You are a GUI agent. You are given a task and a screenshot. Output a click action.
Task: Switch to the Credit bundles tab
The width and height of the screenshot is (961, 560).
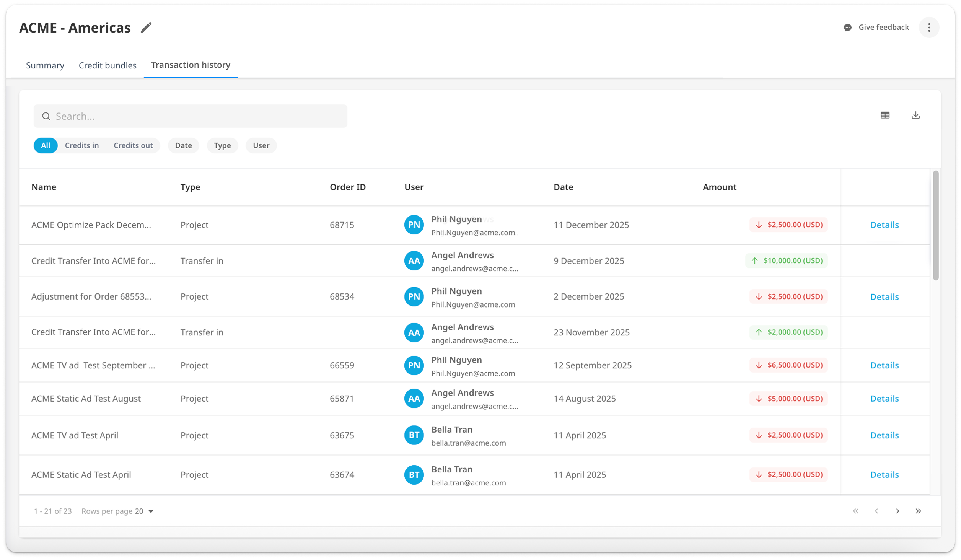click(108, 65)
